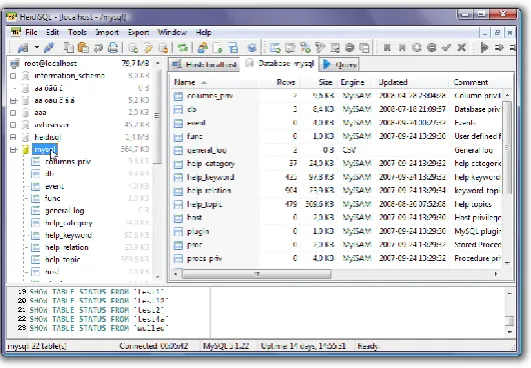Click the Load SQL file toolbar icon
The image size is (531, 368).
click(x=218, y=48)
